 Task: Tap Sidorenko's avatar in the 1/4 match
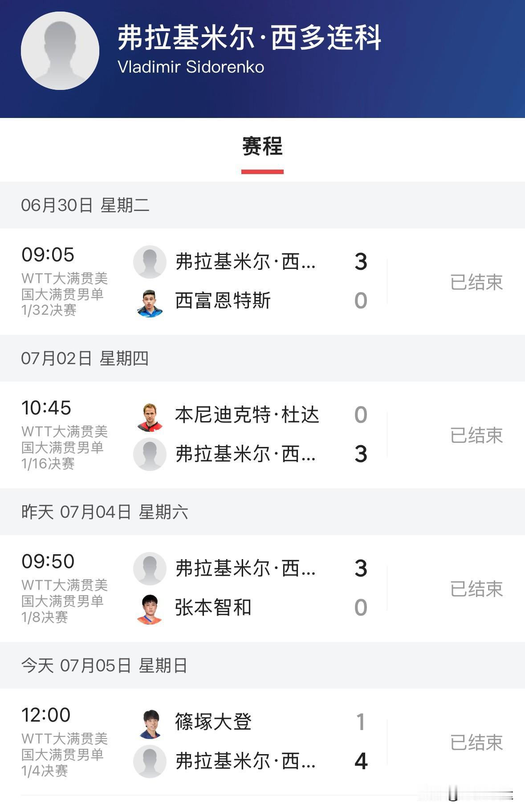[x=150, y=762]
